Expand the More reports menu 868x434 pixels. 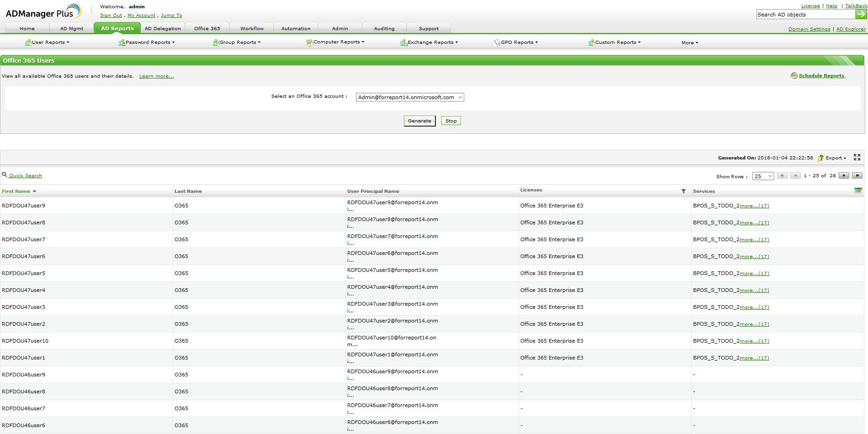coord(690,43)
